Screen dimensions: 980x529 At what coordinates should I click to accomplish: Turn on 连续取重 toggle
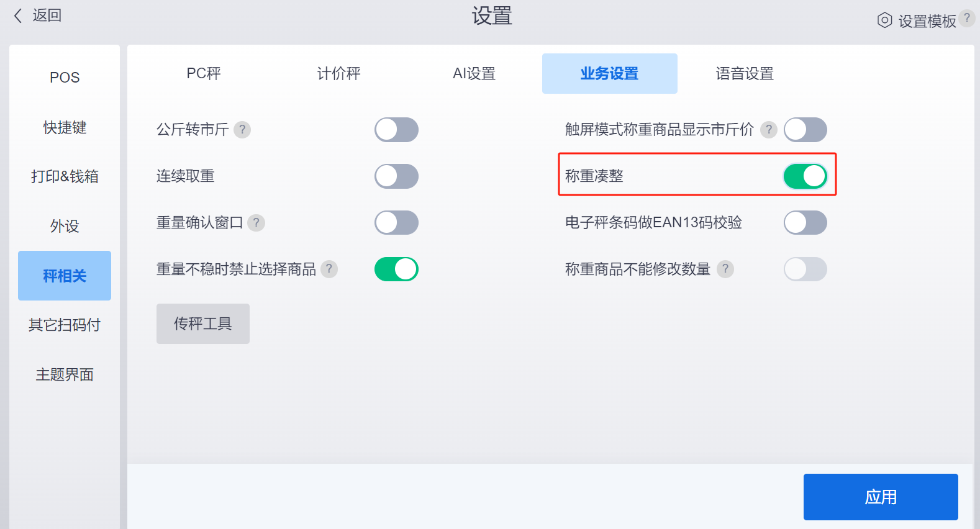tap(396, 176)
